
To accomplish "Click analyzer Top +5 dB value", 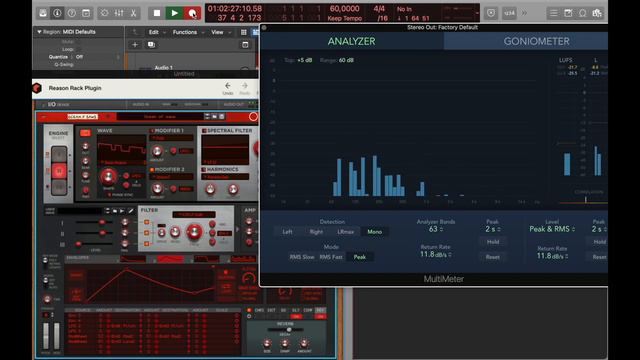I will (304, 60).
